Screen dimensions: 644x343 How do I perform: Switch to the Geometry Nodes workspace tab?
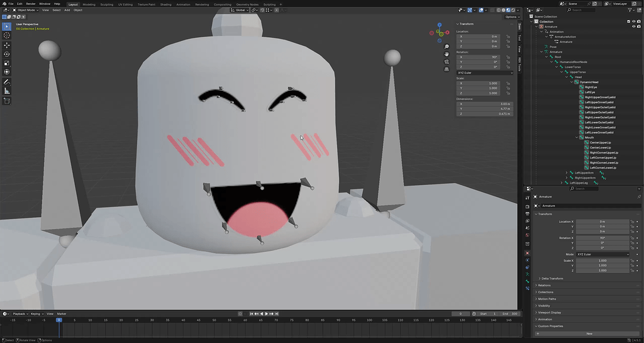point(247,4)
